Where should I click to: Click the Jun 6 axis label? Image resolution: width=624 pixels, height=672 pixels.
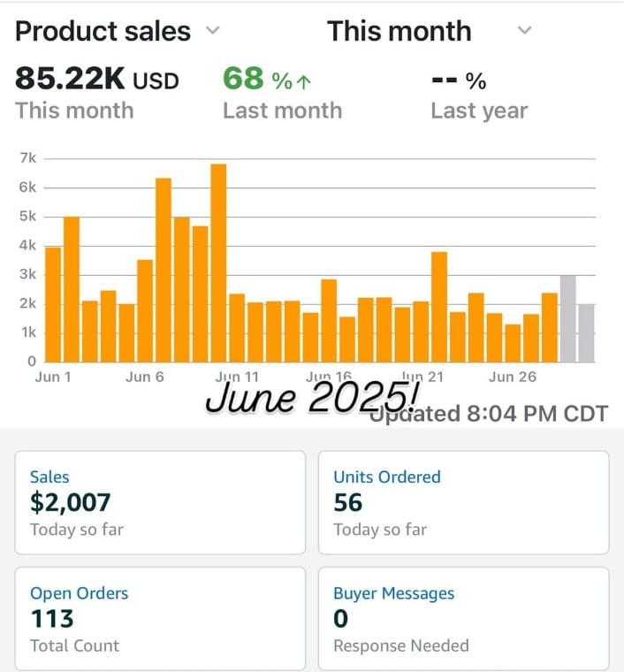(x=145, y=377)
